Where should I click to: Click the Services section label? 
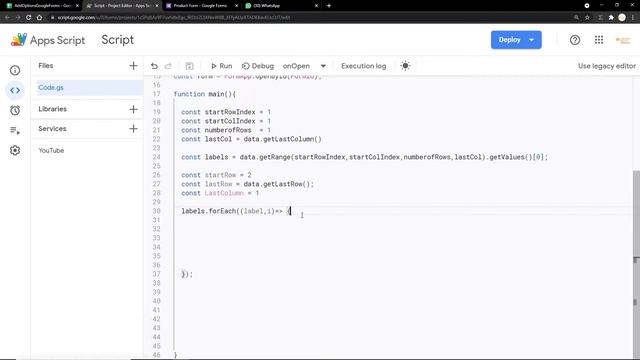tap(52, 129)
